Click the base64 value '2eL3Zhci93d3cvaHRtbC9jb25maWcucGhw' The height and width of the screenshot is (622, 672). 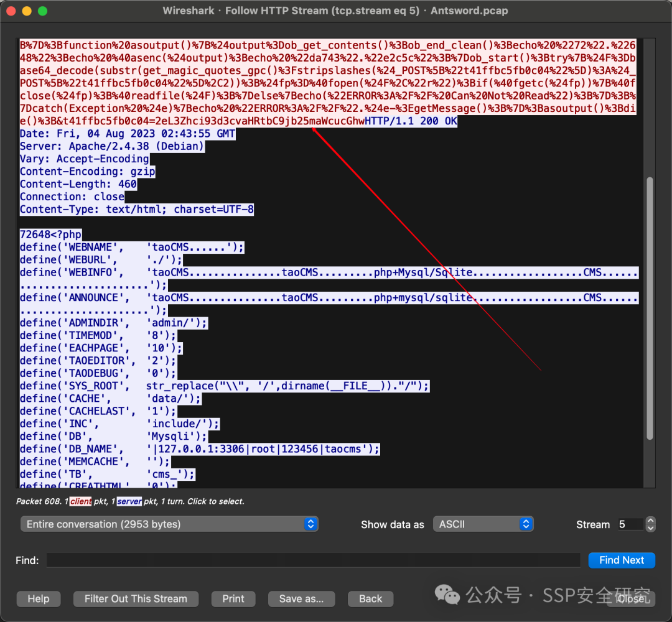click(x=260, y=121)
